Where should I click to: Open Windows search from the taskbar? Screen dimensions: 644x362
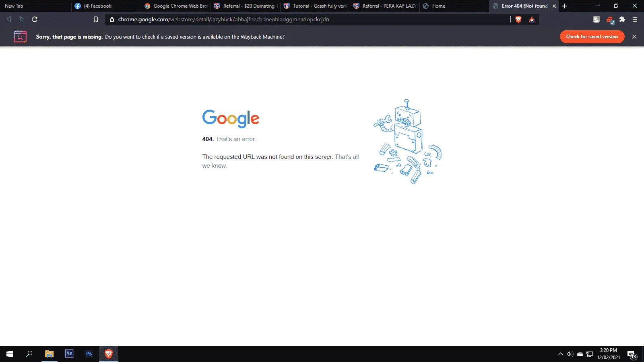click(29, 354)
